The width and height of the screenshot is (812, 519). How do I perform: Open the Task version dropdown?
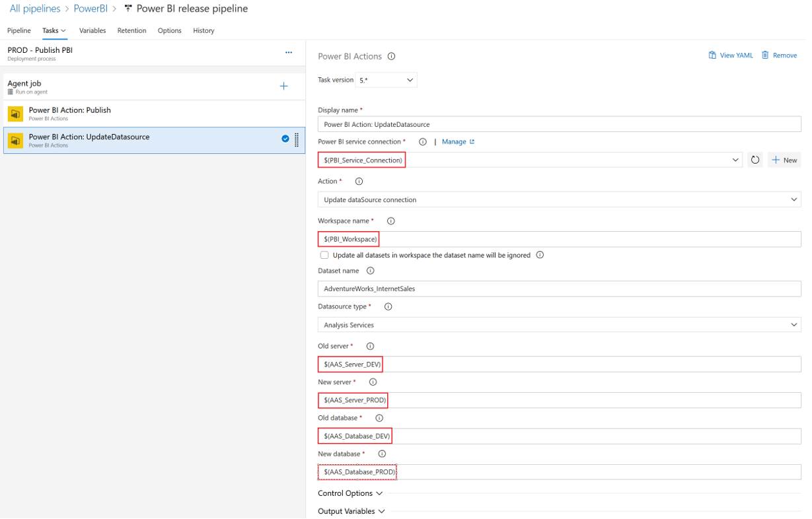(x=387, y=80)
